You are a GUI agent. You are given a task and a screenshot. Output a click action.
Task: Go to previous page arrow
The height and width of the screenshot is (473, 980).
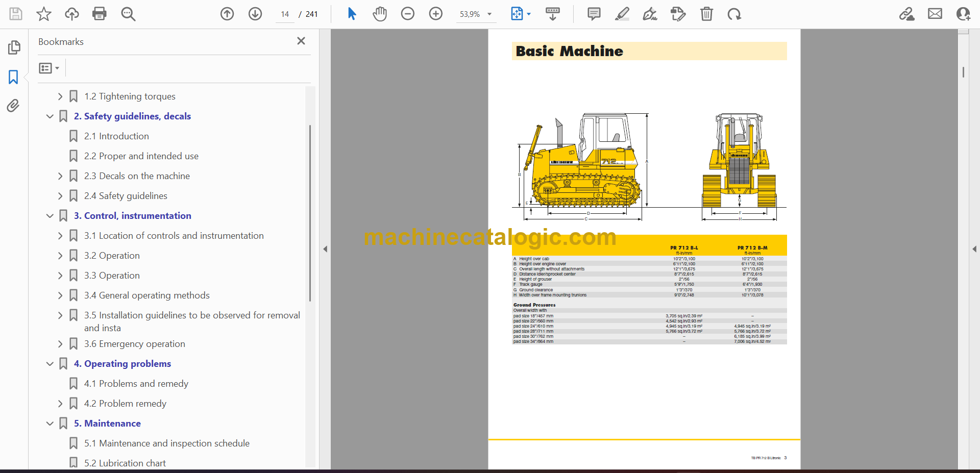227,14
